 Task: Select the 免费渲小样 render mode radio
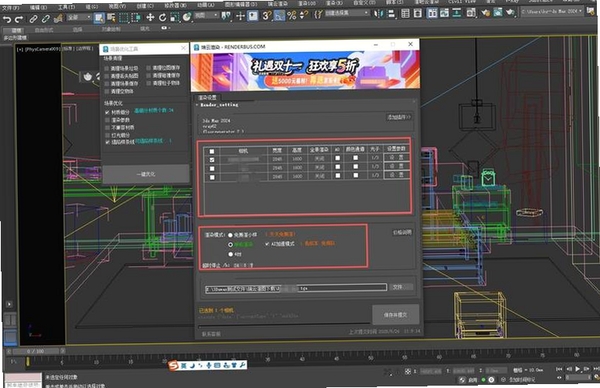pyautogui.click(x=230, y=235)
